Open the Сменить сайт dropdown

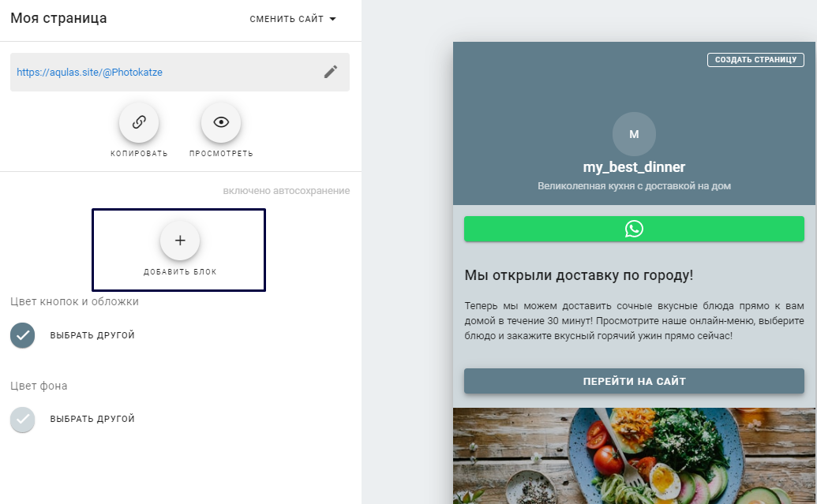(293, 19)
